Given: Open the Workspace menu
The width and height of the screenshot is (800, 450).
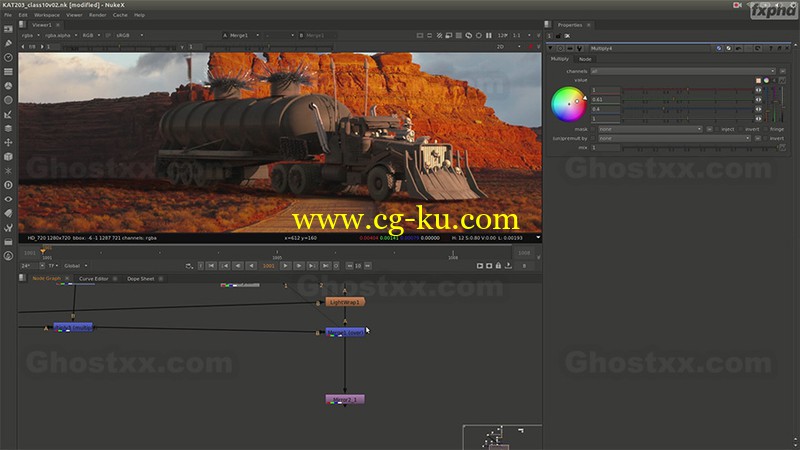Looking at the screenshot, I should coord(47,15).
